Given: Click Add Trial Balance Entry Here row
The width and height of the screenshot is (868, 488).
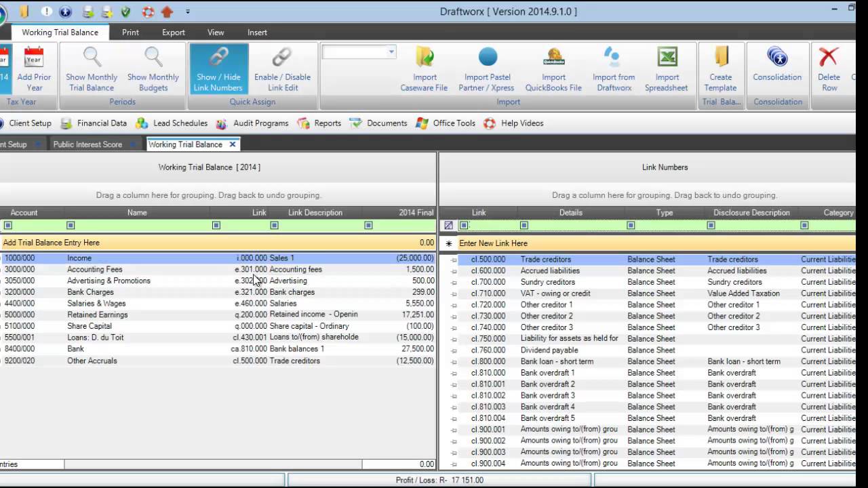Looking at the screenshot, I should tap(218, 243).
